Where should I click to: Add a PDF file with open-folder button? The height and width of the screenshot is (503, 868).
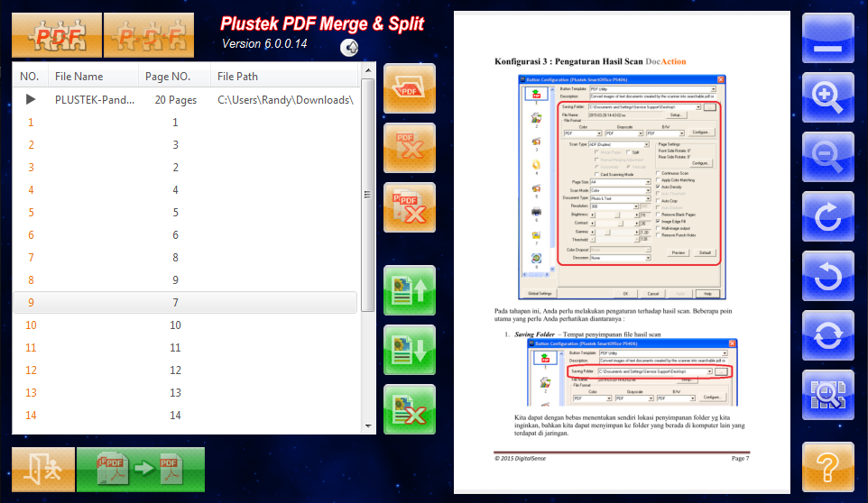coord(410,88)
